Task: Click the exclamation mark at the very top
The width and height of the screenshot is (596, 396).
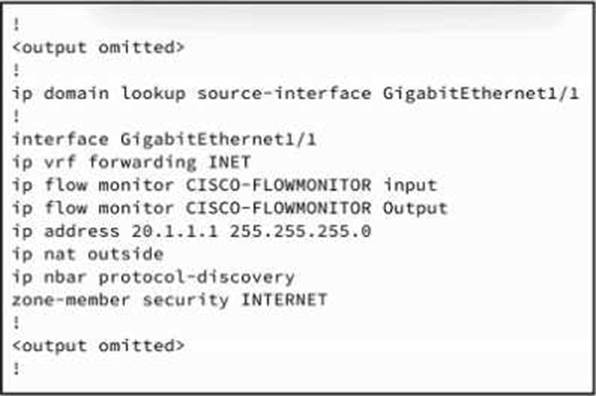Action: coord(16,25)
